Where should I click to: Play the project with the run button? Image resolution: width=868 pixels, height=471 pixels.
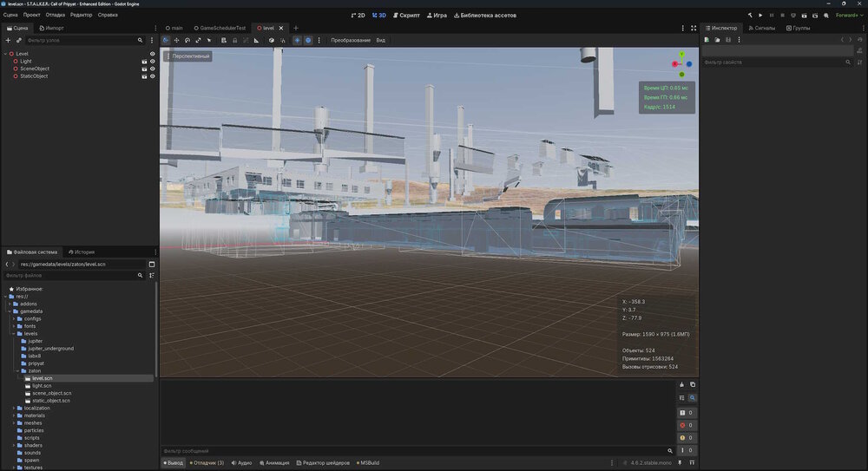coord(760,16)
